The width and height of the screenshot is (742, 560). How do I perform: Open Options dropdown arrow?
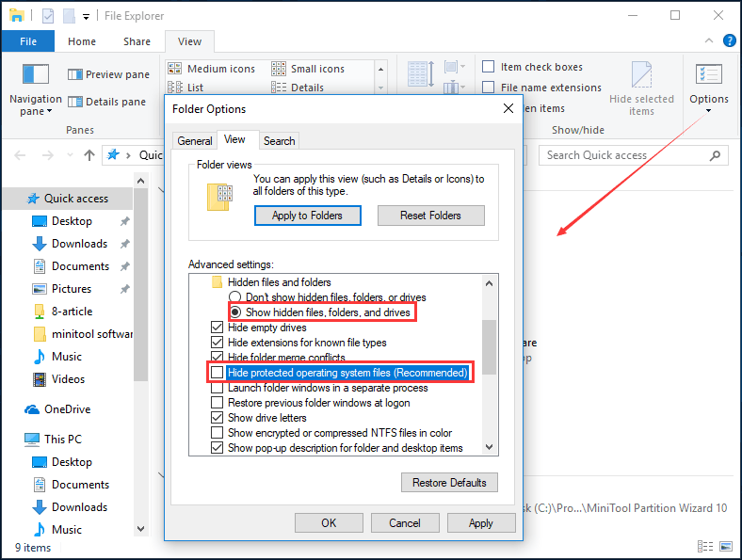(x=708, y=111)
